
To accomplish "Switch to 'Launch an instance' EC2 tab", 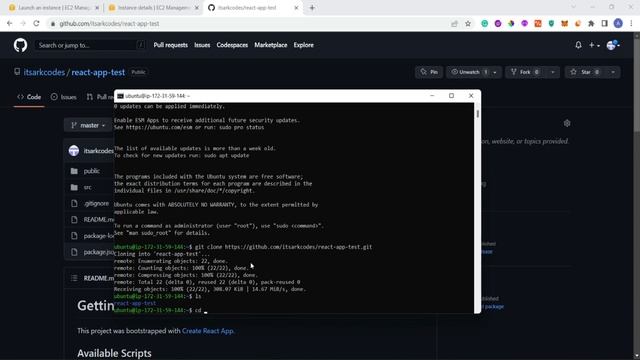I will tap(53, 8).
